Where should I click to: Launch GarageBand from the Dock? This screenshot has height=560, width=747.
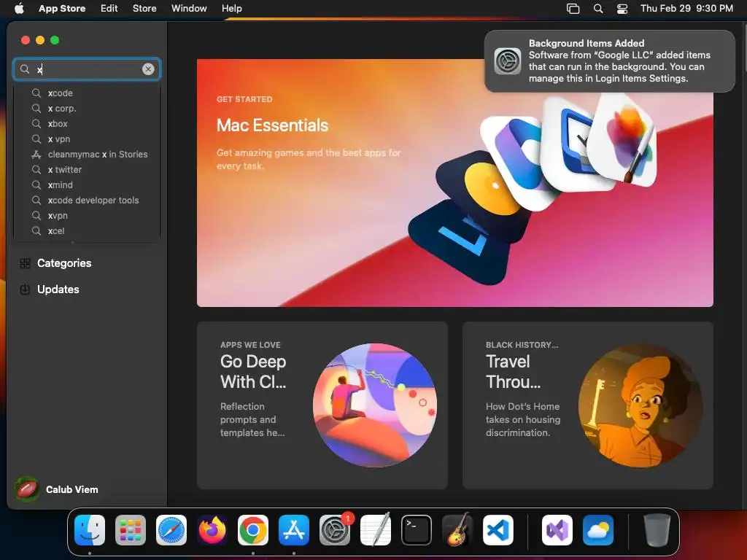(457, 530)
